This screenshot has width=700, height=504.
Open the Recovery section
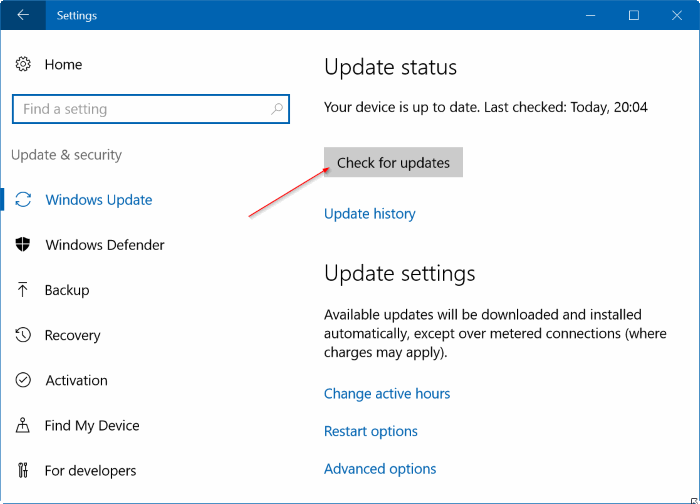click(x=72, y=335)
